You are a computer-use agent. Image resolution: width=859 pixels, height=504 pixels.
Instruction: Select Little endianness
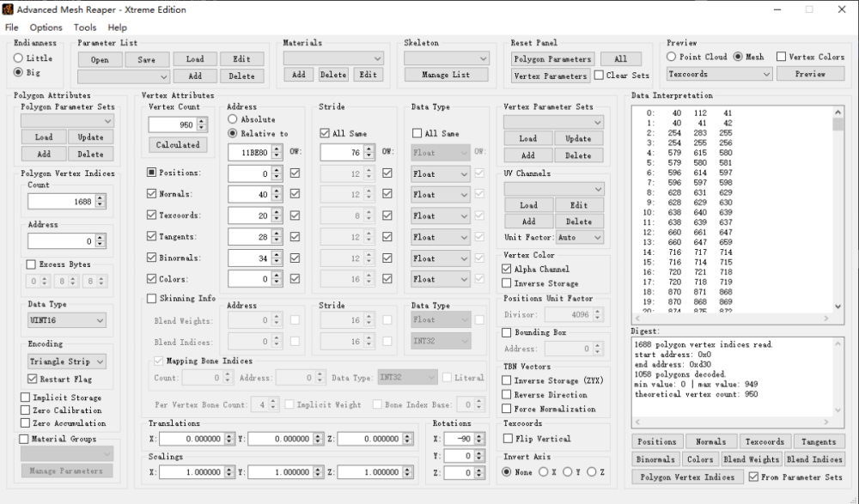click(x=18, y=58)
